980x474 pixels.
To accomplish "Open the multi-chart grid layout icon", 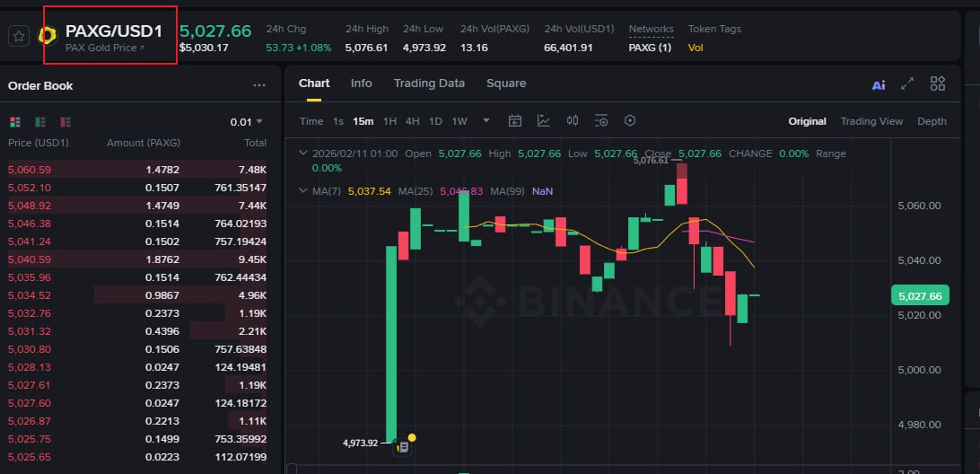I will (938, 83).
